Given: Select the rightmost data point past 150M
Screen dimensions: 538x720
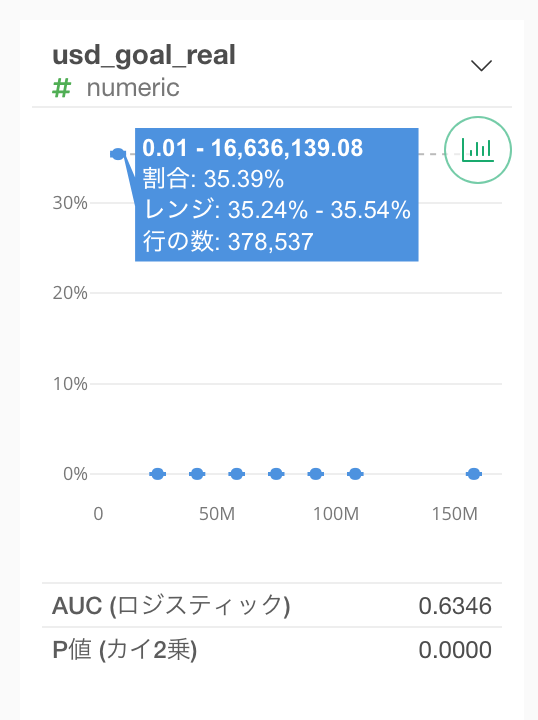Looking at the screenshot, I should pyautogui.click(x=473, y=473).
